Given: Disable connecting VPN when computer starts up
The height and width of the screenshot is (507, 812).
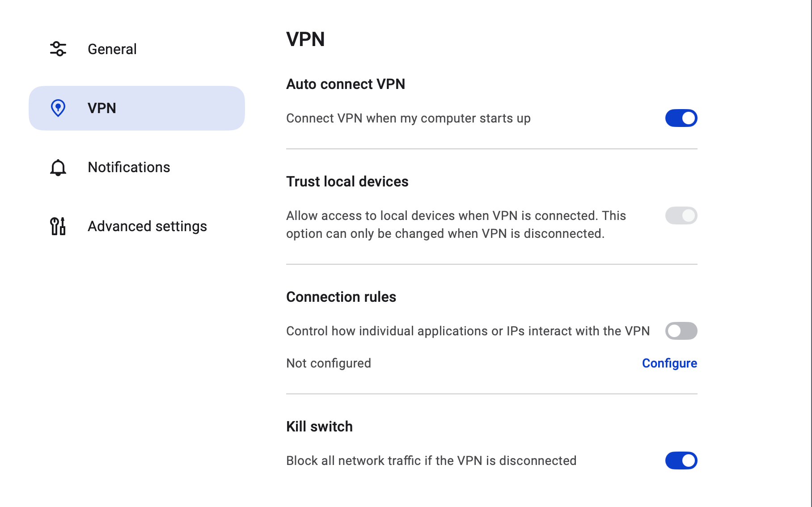Looking at the screenshot, I should [x=681, y=118].
